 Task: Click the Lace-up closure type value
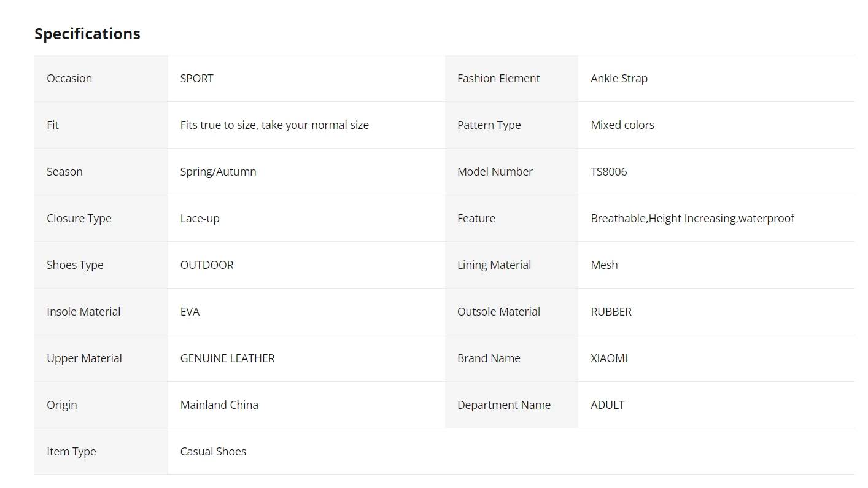coord(200,219)
